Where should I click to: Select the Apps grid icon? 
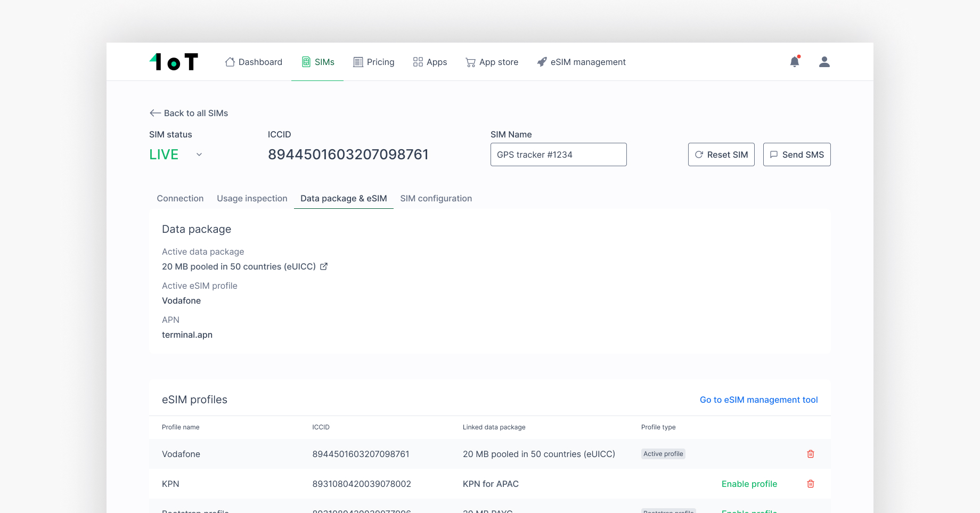click(x=418, y=62)
